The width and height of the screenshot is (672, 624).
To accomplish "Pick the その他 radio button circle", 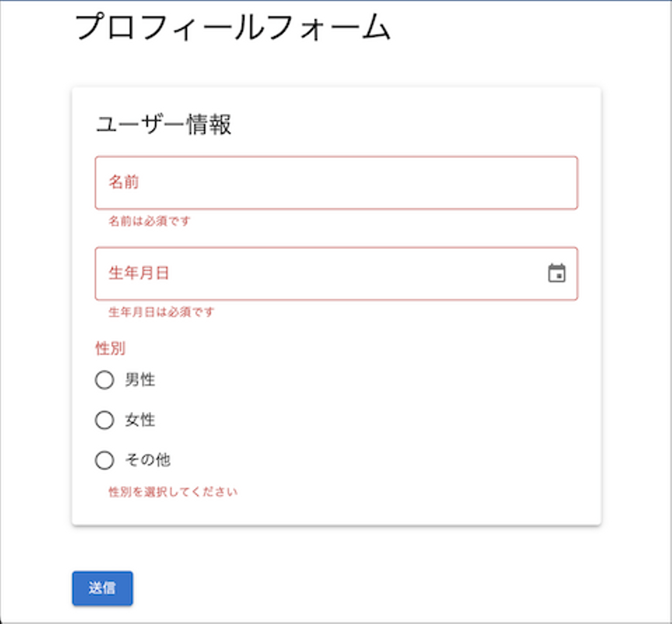I will 105,460.
